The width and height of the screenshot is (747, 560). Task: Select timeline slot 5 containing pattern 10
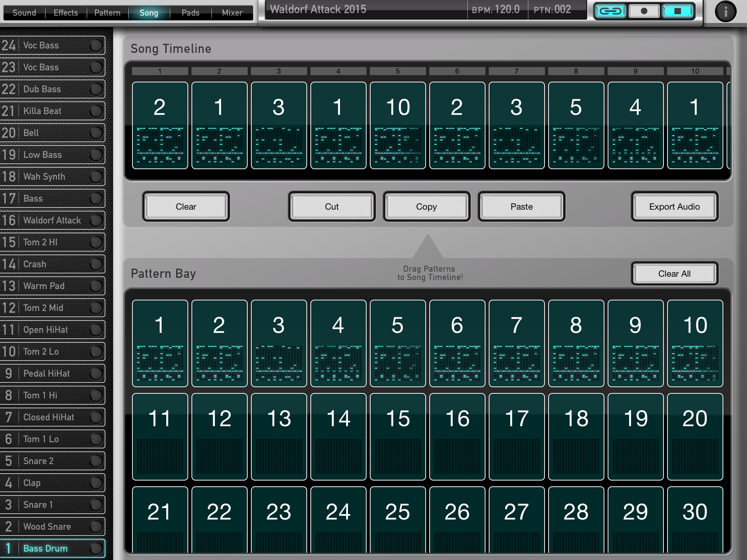click(x=398, y=125)
